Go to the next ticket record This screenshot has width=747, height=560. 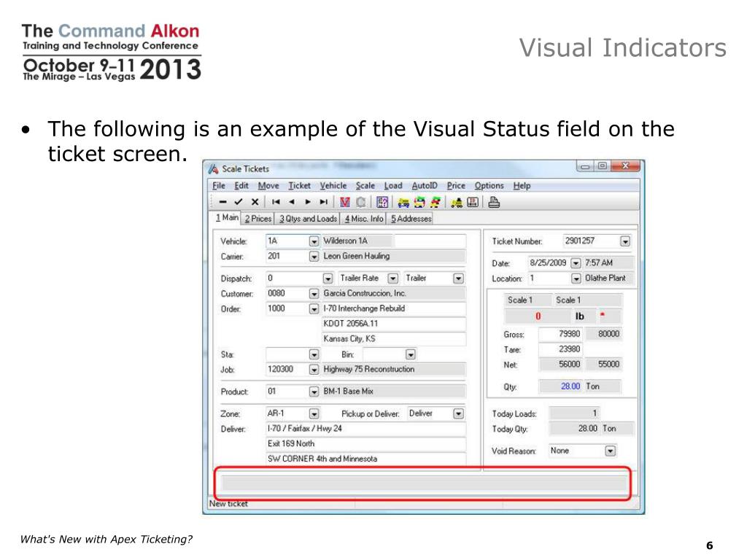(x=308, y=202)
